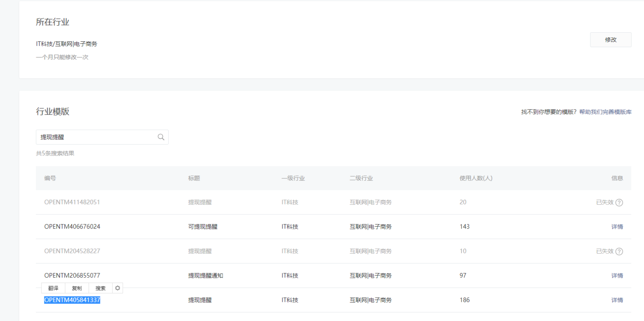
Task: Open the 帮助我们完善模版库 link
Action: pos(605,112)
